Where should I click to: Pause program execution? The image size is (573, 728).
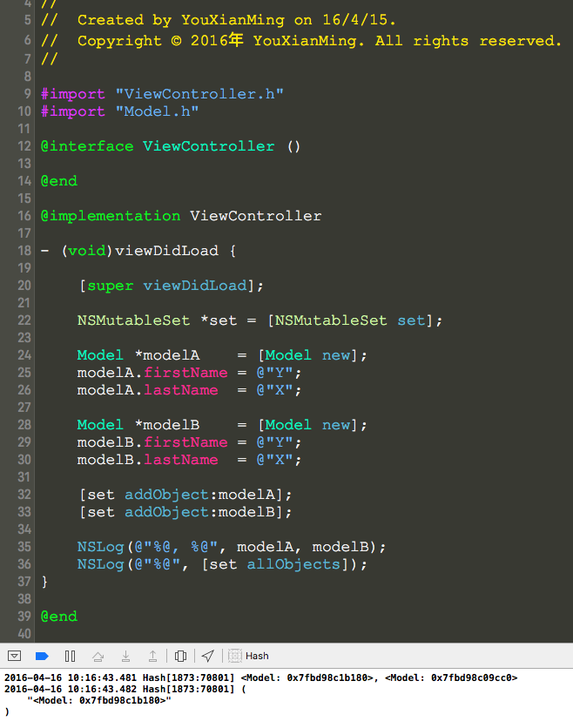[x=71, y=656]
